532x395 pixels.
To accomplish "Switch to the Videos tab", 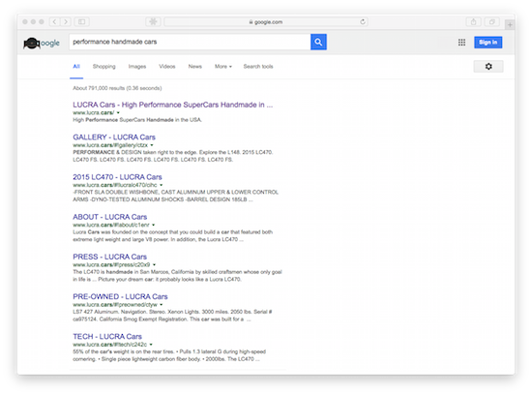I will click(167, 66).
